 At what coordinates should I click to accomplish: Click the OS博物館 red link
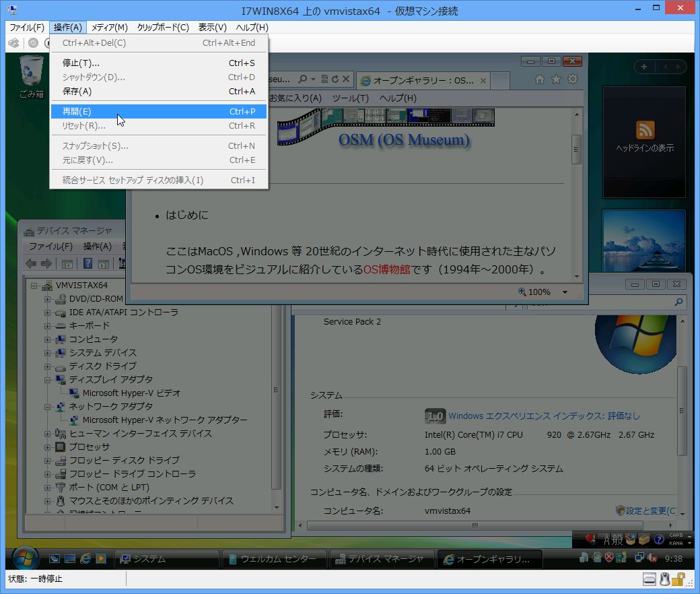pyautogui.click(x=386, y=269)
